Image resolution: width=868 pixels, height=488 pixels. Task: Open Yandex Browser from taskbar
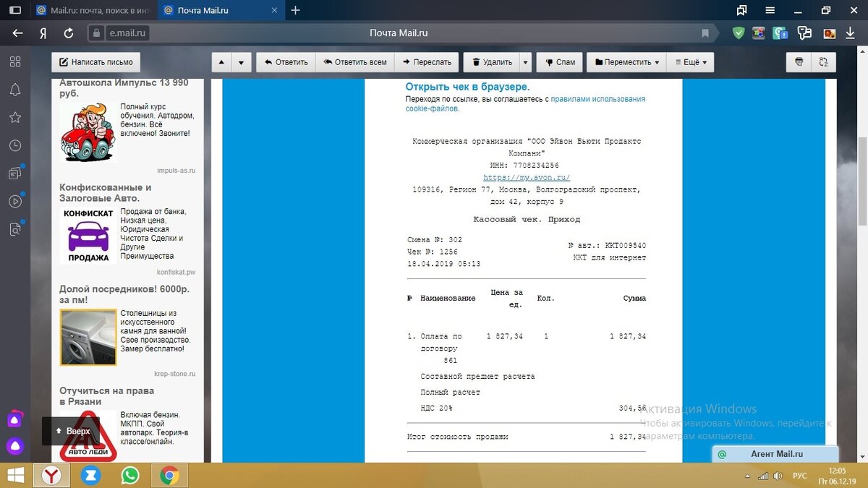51,475
